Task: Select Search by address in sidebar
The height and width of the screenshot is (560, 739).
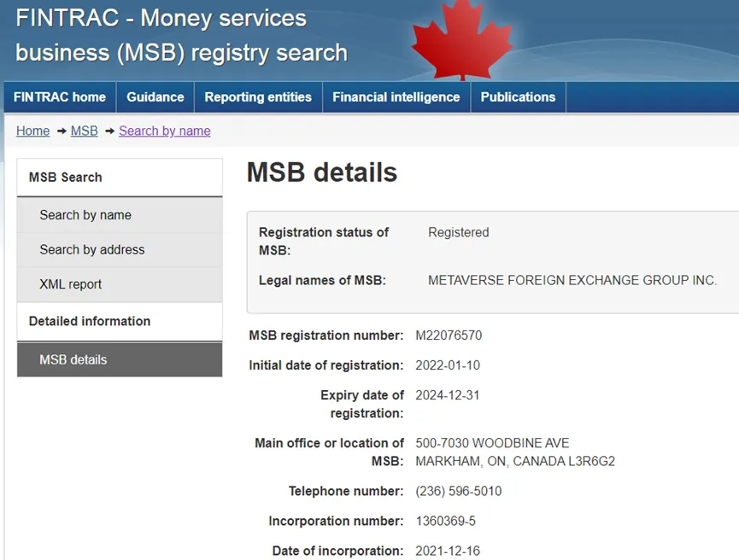Action: pos(120,249)
